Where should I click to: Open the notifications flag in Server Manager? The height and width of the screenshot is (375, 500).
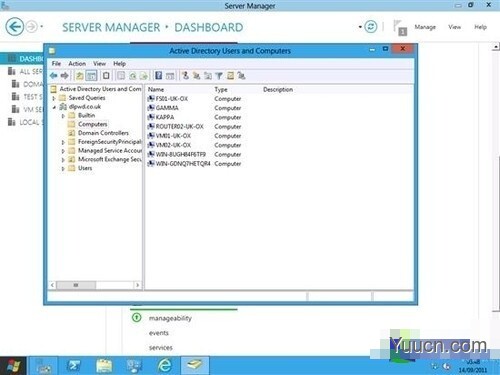400,28
